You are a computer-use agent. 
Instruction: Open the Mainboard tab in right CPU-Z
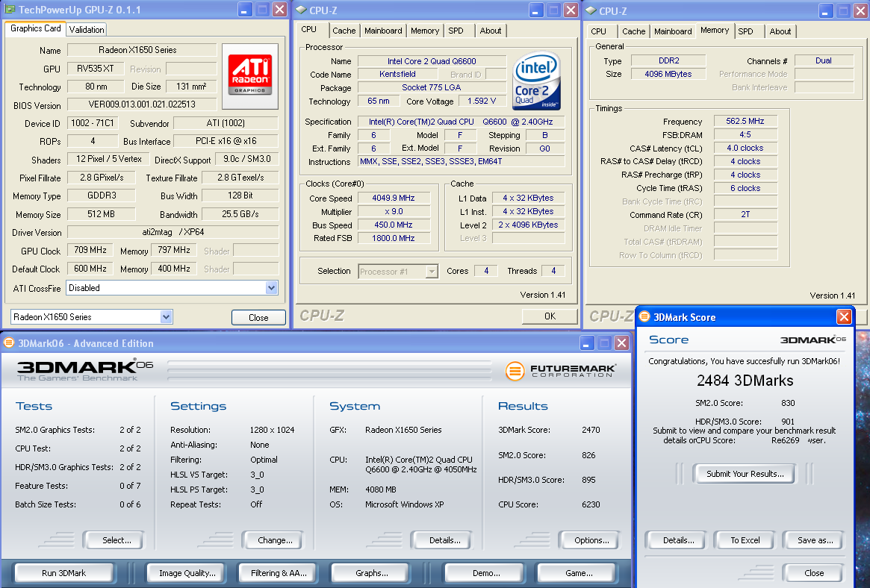672,31
